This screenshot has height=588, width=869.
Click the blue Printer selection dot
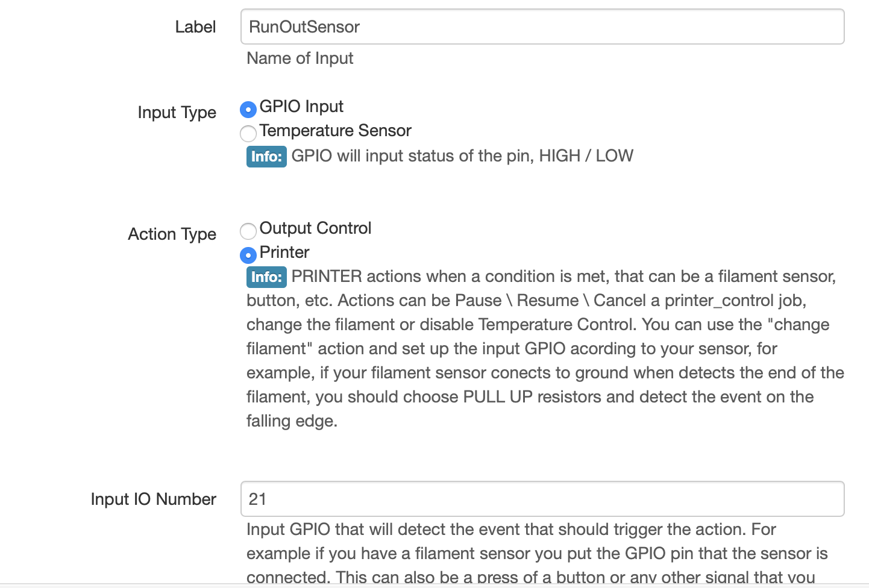tap(248, 255)
